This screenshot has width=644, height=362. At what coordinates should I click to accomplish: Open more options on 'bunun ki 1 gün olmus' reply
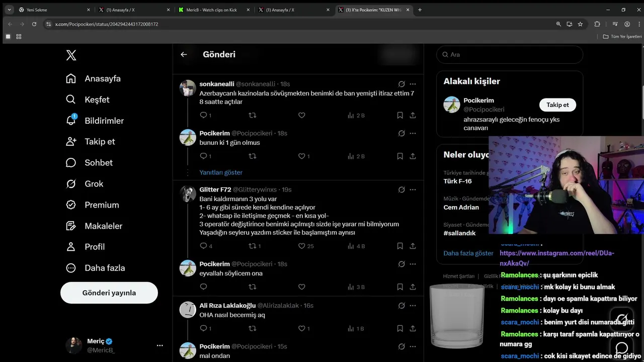click(x=413, y=133)
